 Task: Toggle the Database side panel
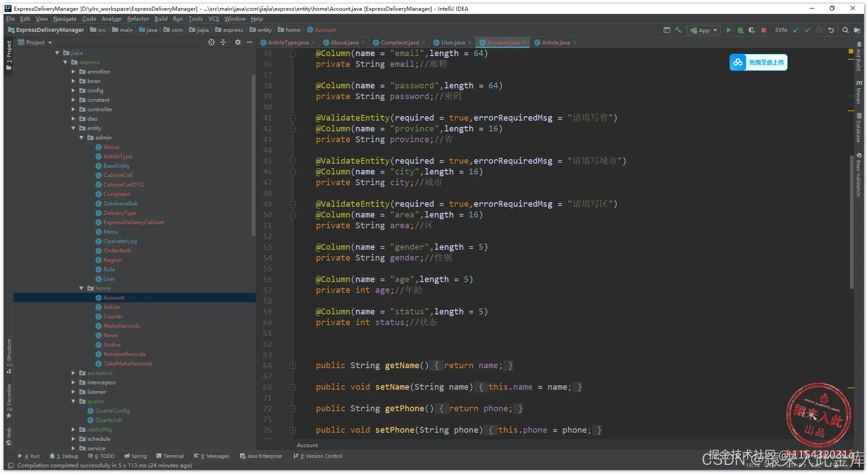pyautogui.click(x=859, y=128)
